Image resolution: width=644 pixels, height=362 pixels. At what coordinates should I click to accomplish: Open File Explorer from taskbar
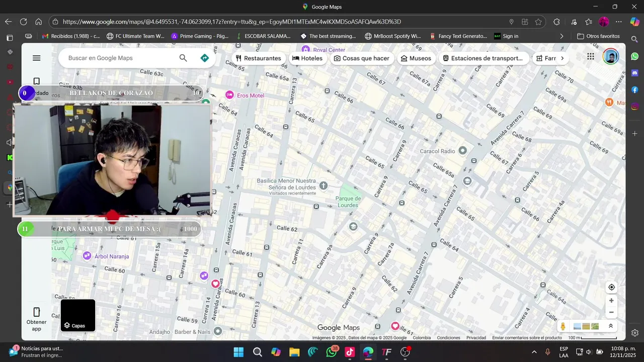[x=294, y=352]
